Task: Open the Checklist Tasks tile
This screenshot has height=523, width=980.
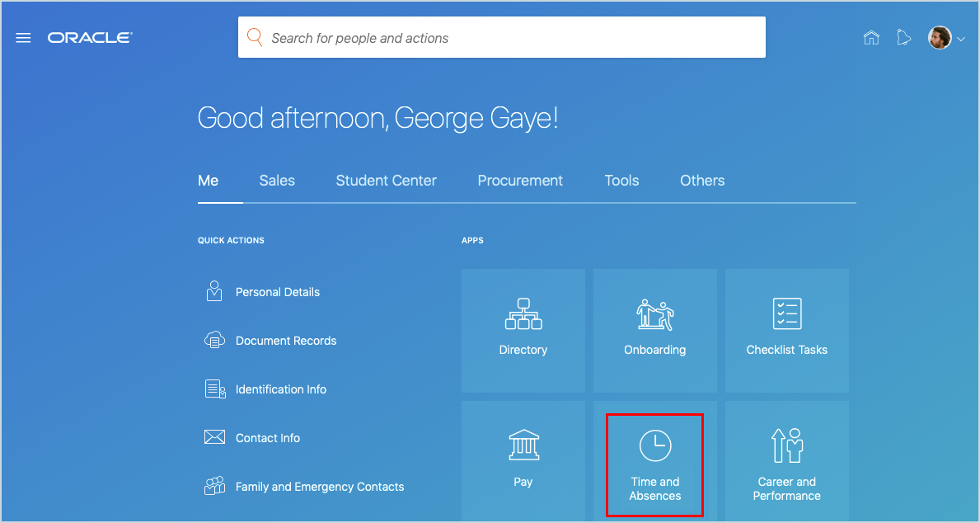Action: click(x=786, y=330)
